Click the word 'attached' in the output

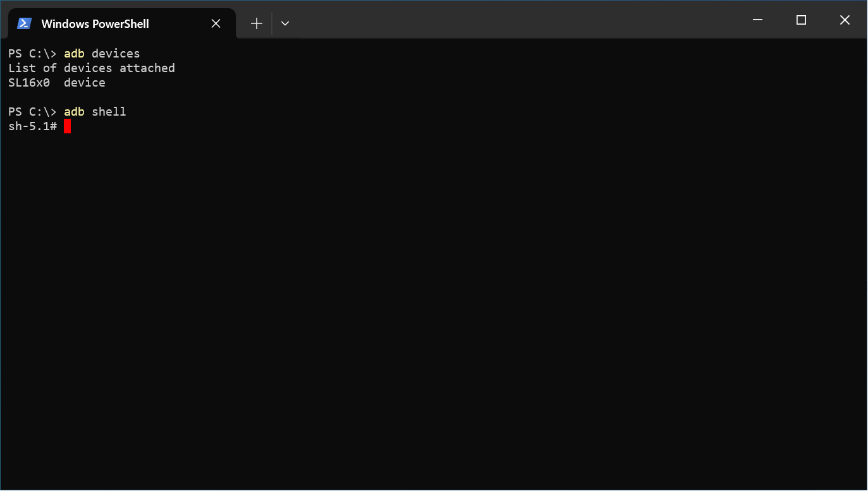point(147,68)
